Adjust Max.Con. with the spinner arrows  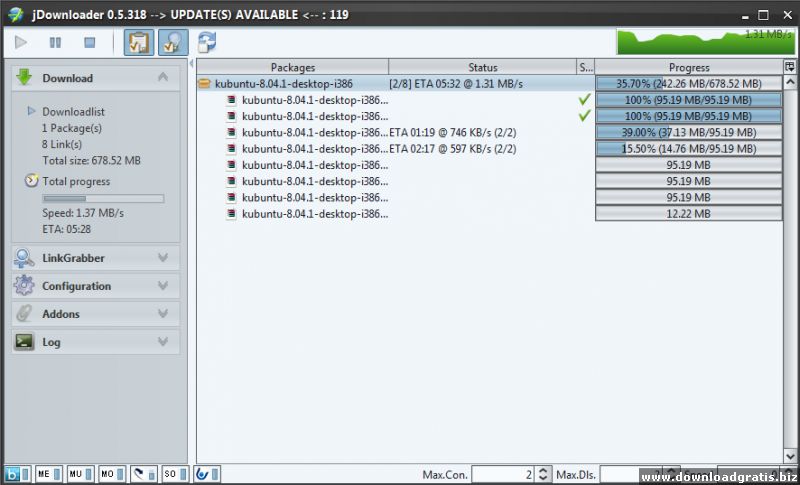tap(543, 475)
